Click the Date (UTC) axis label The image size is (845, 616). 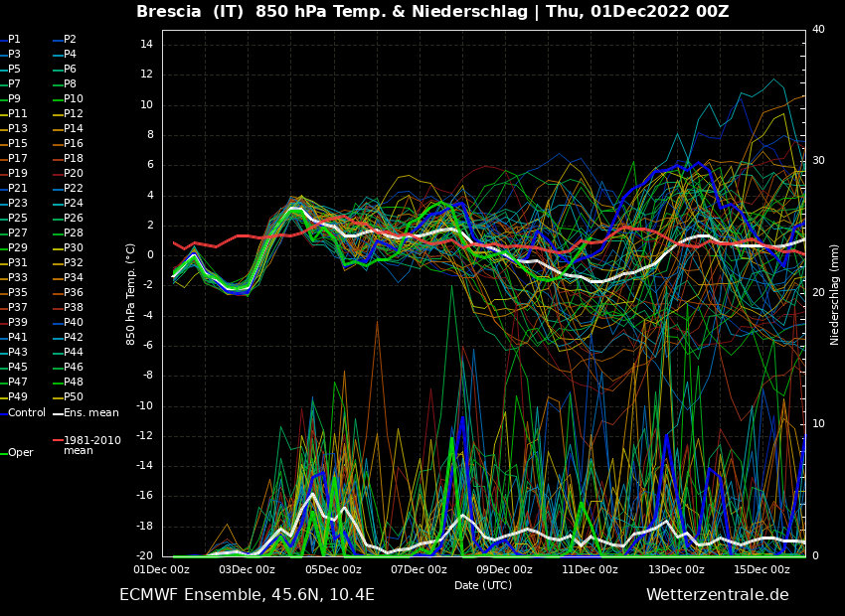coord(483,585)
